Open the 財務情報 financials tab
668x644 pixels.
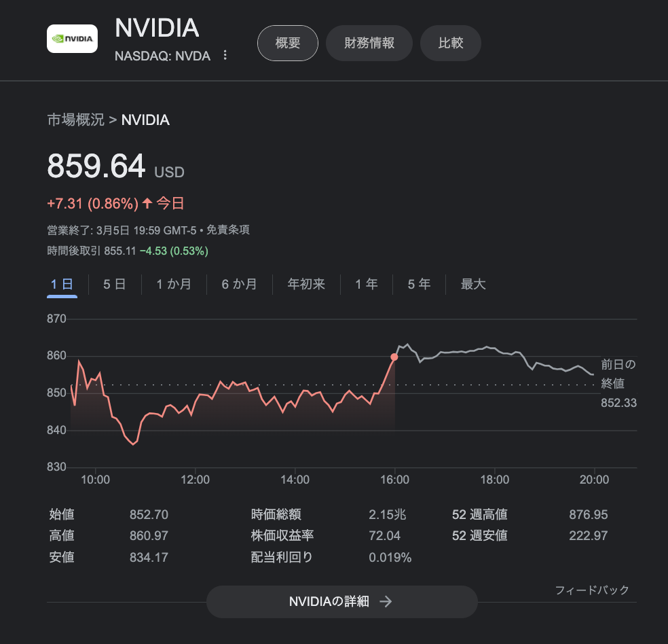[369, 43]
